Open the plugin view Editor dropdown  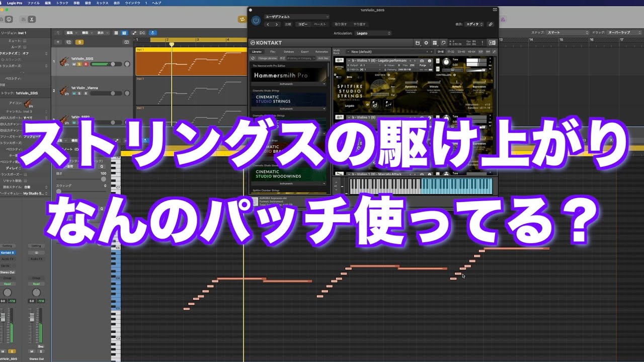(x=474, y=24)
